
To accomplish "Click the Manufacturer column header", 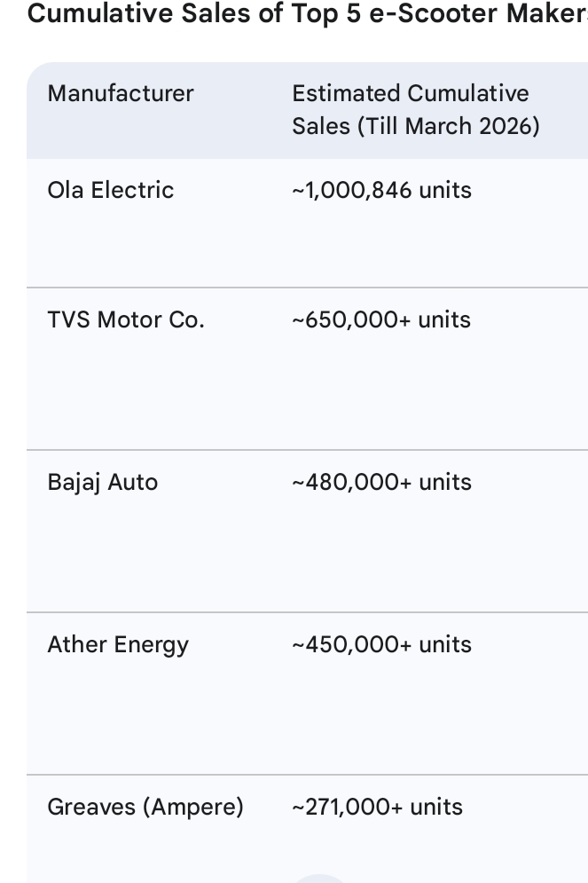I will click(x=121, y=93).
